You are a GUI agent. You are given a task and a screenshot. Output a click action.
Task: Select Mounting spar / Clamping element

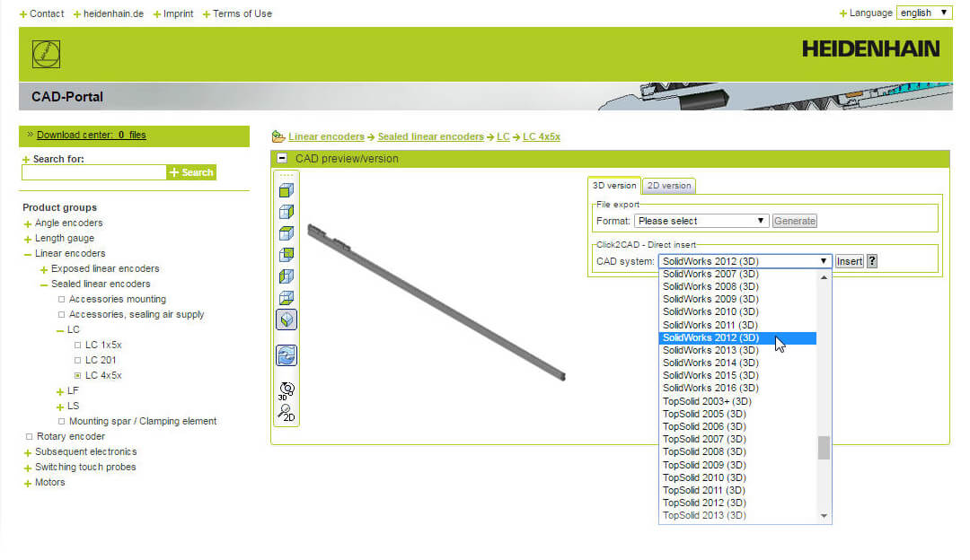click(143, 422)
